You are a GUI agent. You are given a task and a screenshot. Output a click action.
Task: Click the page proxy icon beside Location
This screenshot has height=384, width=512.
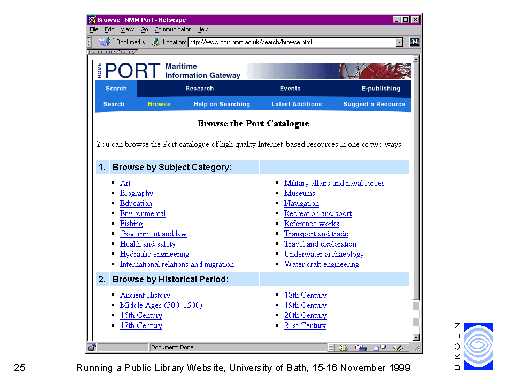155,42
